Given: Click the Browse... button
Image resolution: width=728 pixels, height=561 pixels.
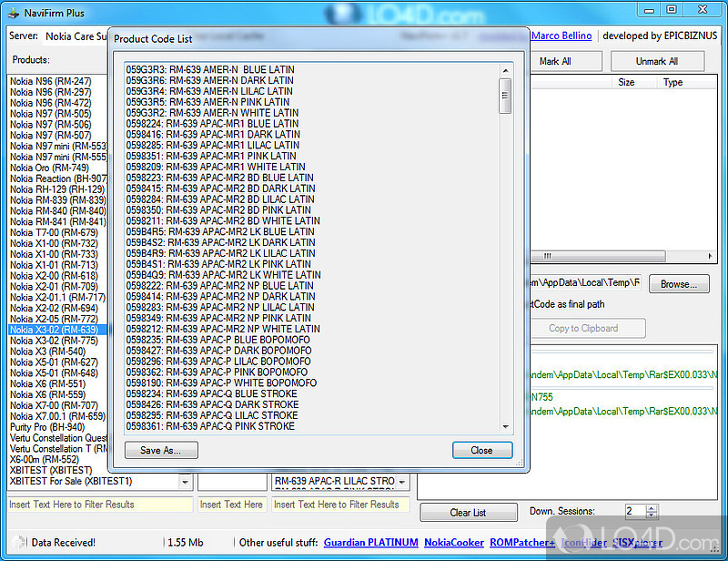Looking at the screenshot, I should tap(679, 284).
